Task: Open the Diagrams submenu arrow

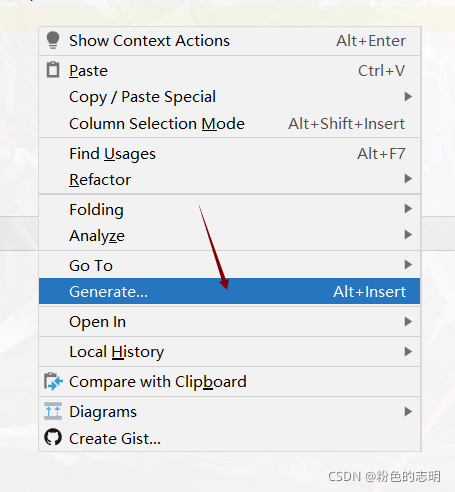Action: click(408, 411)
